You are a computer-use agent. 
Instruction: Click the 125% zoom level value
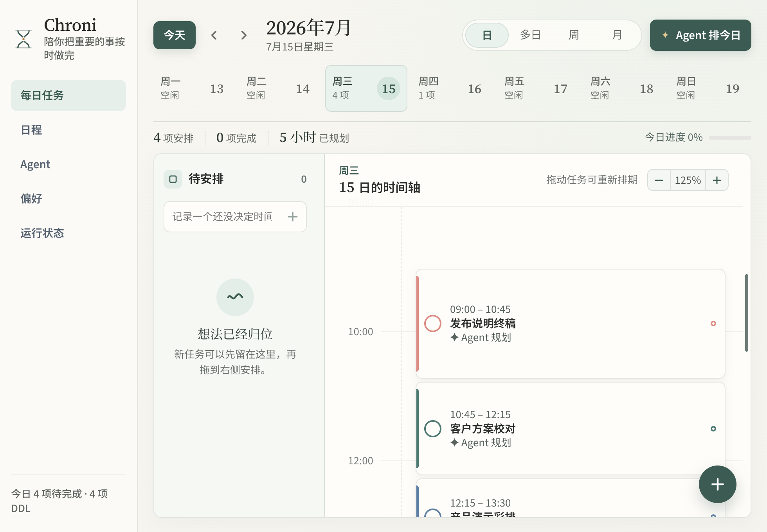tap(688, 180)
